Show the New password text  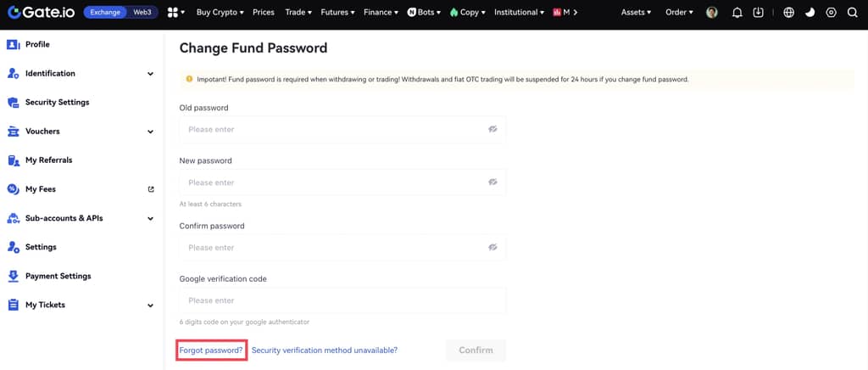pyautogui.click(x=492, y=182)
